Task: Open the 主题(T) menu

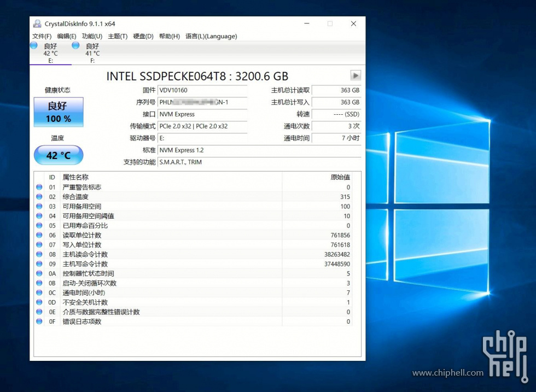Action: 118,36
